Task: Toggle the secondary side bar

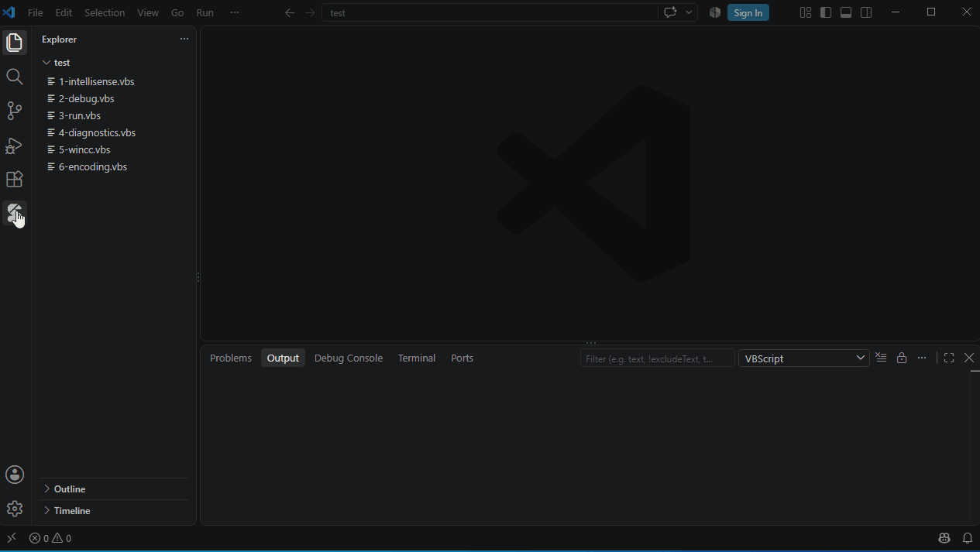Action: coord(866,12)
